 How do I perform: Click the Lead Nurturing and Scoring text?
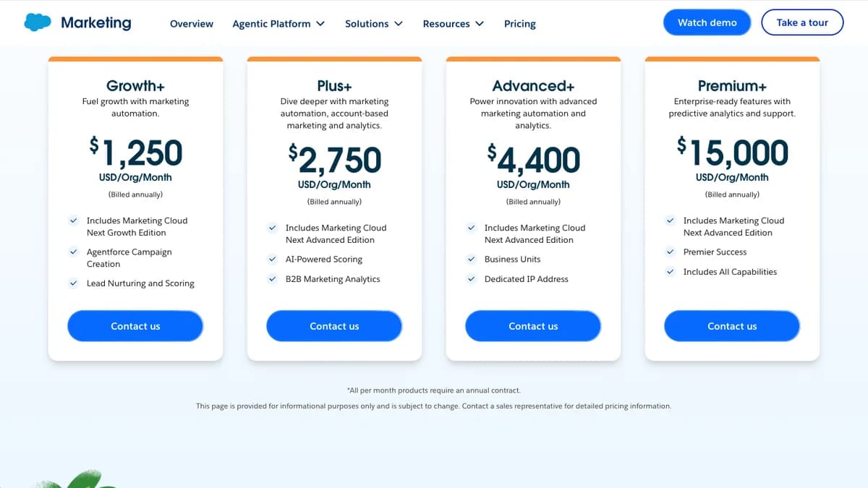[140, 283]
